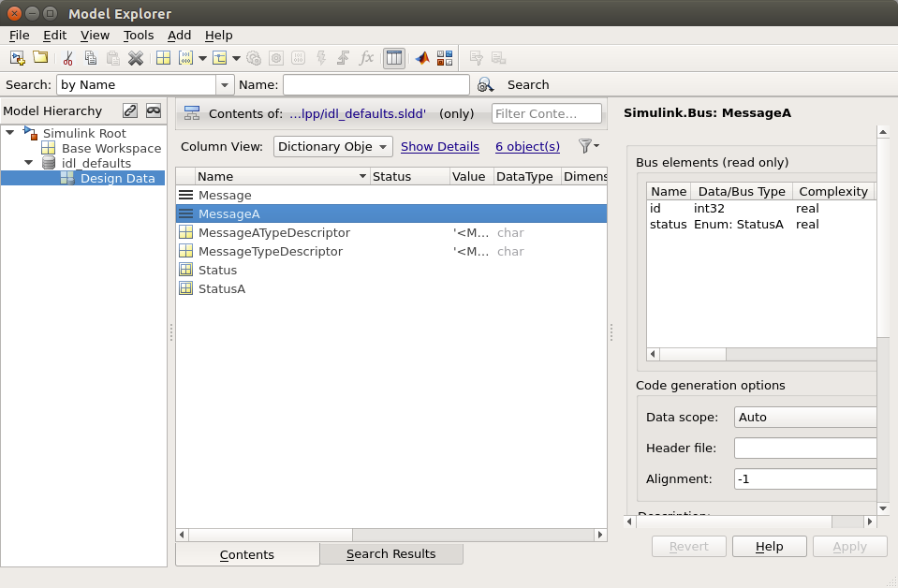This screenshot has width=898, height=588.
Task: Click the Revert button
Action: (689, 546)
